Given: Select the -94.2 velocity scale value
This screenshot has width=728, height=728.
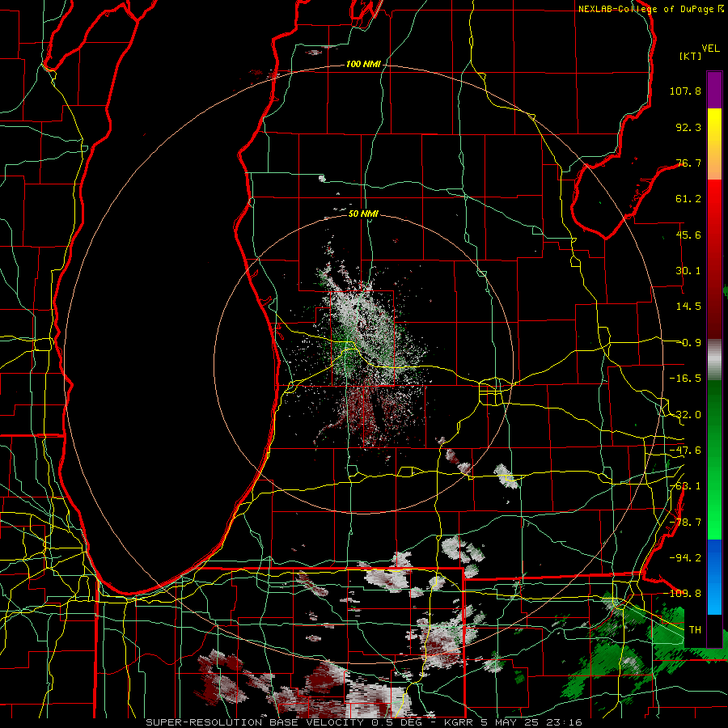Looking at the screenshot, I should click(685, 557).
